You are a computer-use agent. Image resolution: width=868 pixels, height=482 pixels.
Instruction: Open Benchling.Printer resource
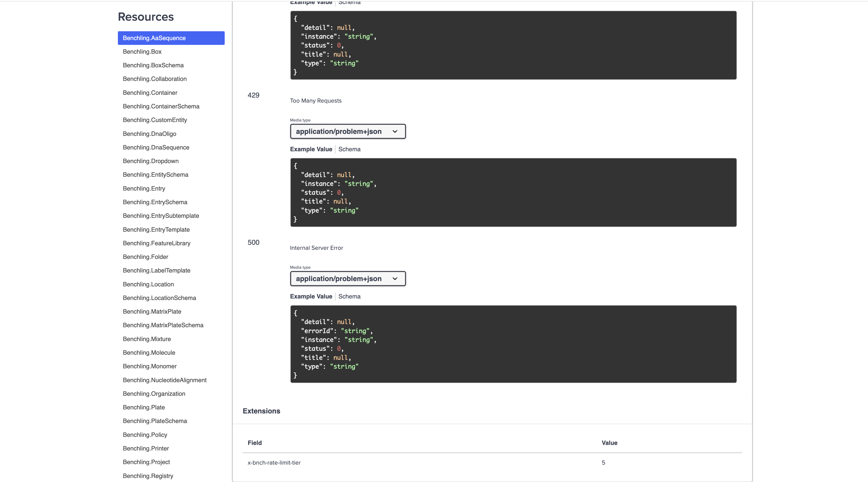tap(146, 449)
